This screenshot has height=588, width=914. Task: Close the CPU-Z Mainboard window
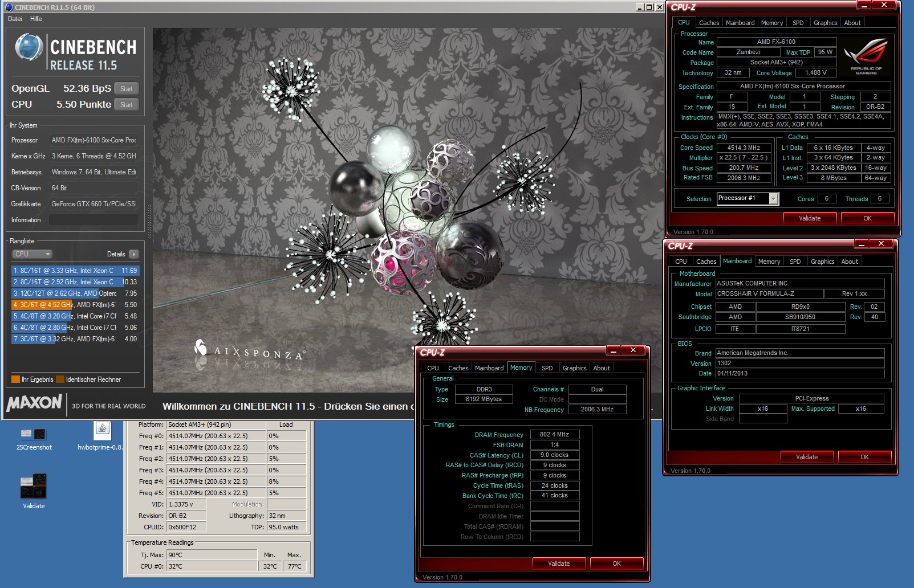881,243
